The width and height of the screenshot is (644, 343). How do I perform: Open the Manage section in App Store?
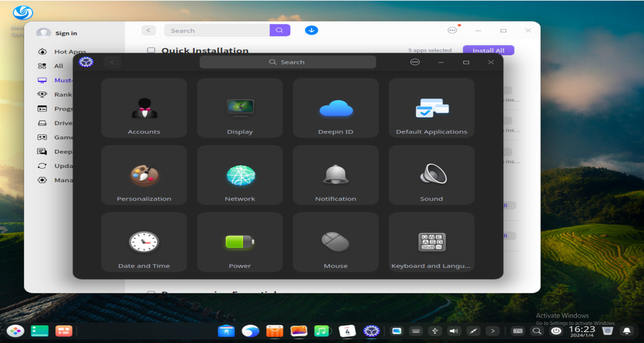55,180
